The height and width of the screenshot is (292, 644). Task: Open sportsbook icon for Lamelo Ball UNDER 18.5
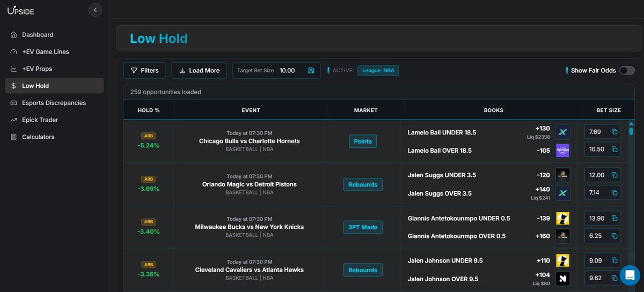(x=562, y=132)
